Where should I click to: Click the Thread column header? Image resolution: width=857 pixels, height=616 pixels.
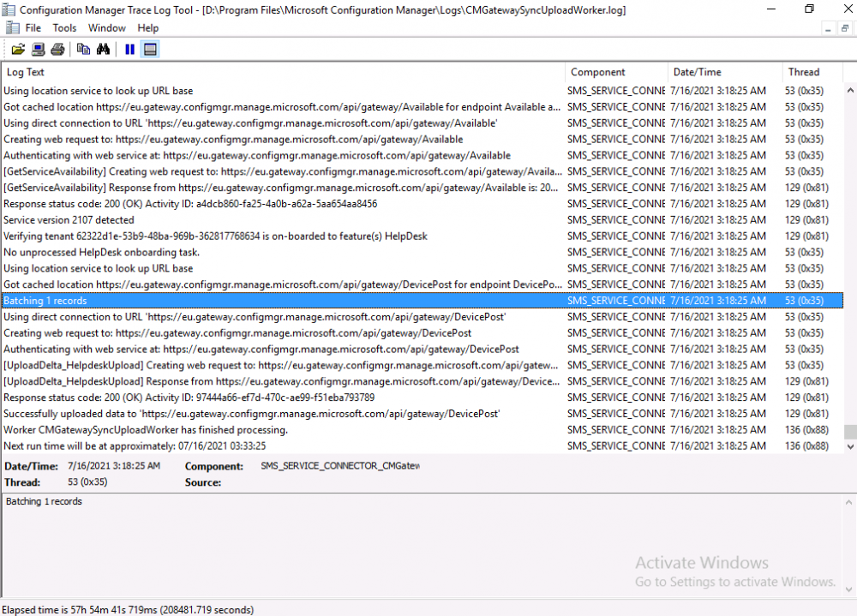pyautogui.click(x=812, y=72)
